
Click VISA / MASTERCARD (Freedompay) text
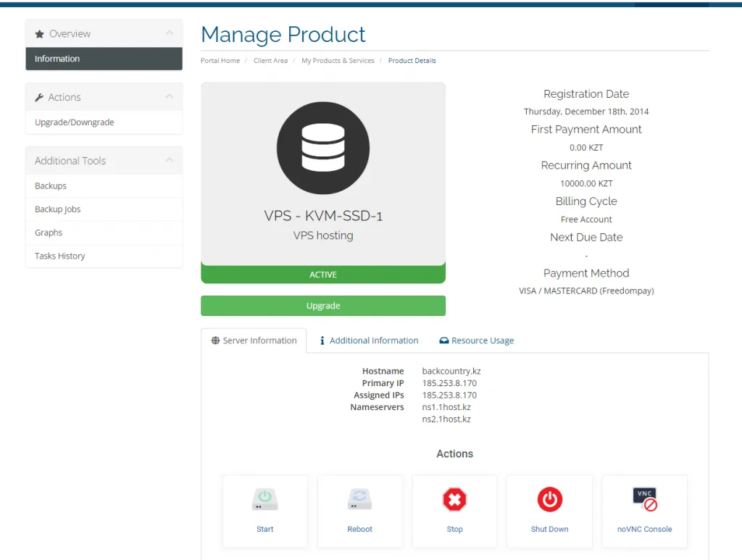point(586,291)
